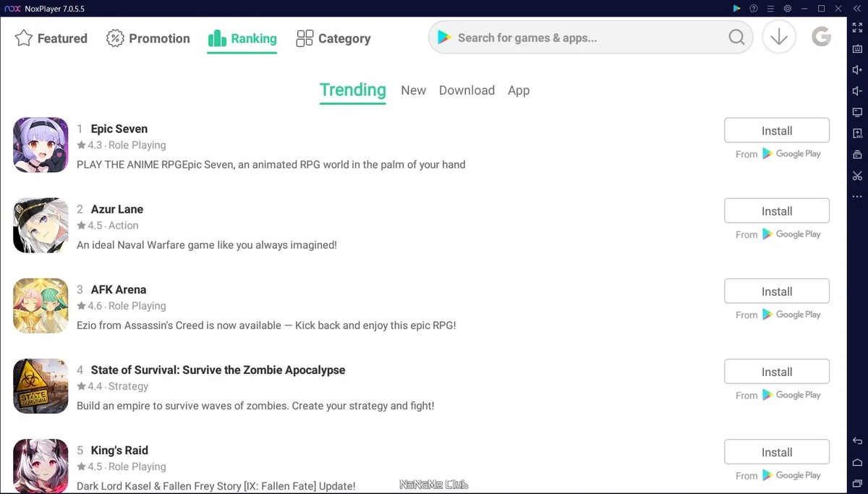
Task: Click 'An ideal Naval Warfare game' description
Action: tap(207, 244)
